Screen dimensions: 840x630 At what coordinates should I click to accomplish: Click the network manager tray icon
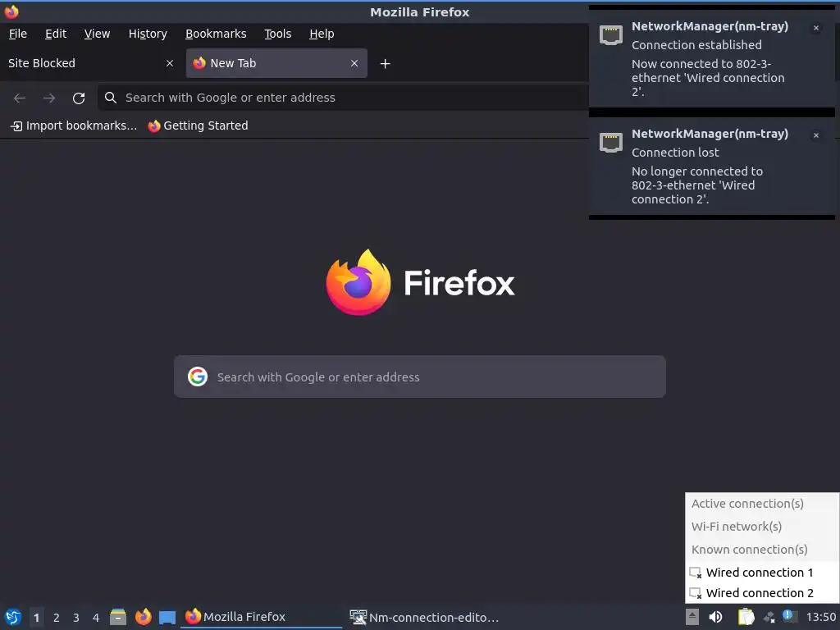(x=769, y=618)
